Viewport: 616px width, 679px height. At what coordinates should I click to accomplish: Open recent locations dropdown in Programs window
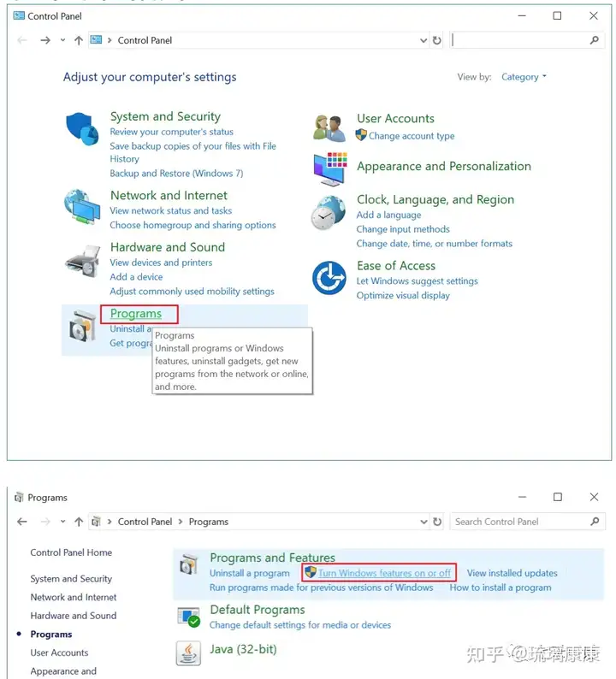tap(62, 522)
